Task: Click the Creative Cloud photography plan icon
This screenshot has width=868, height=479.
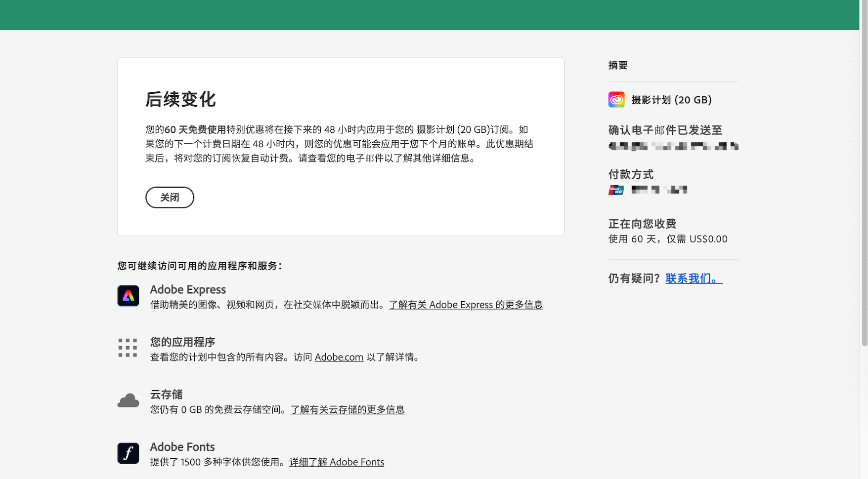Action: (x=615, y=99)
